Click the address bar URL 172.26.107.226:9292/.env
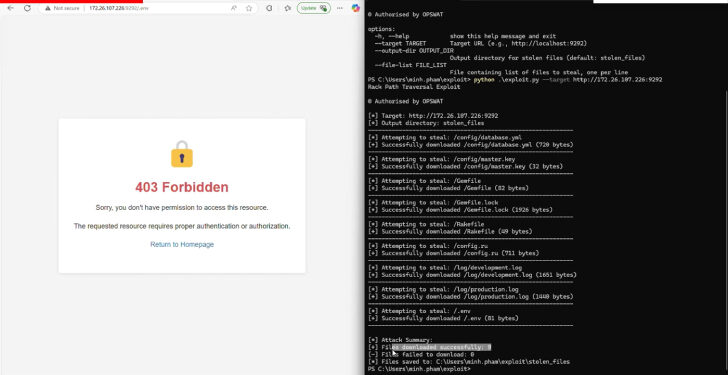The height and width of the screenshot is (375, 728). click(119, 8)
